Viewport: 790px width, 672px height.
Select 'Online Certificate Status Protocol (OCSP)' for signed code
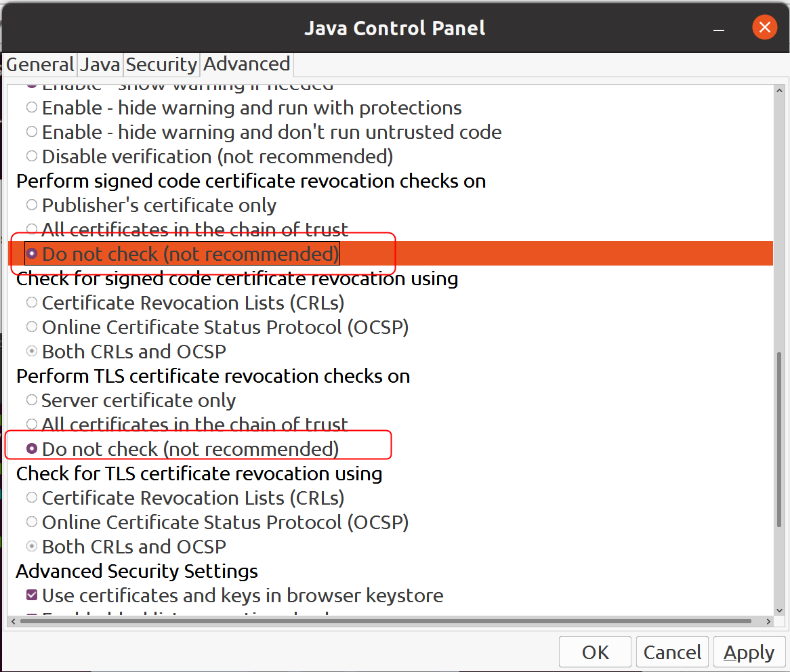pyautogui.click(x=32, y=327)
